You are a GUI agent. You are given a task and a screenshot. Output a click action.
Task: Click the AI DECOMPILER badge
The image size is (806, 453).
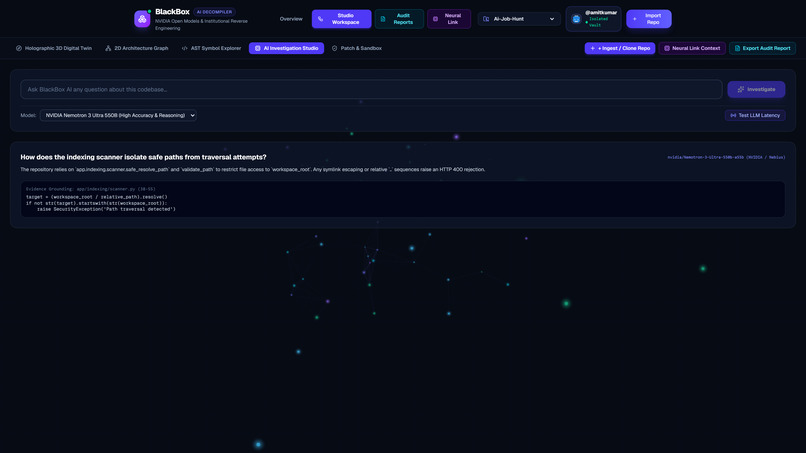[x=214, y=12]
